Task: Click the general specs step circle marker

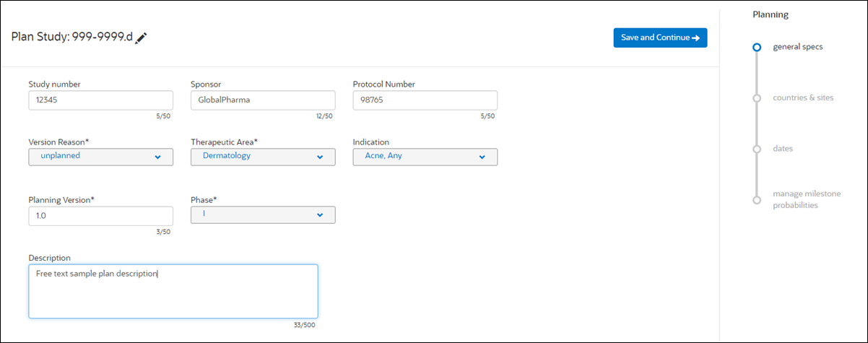Action: point(757,47)
